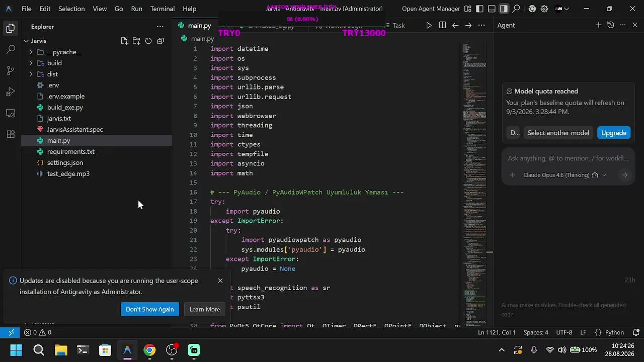Open Agent panel more options
This screenshot has width=644, height=362.
click(x=623, y=25)
